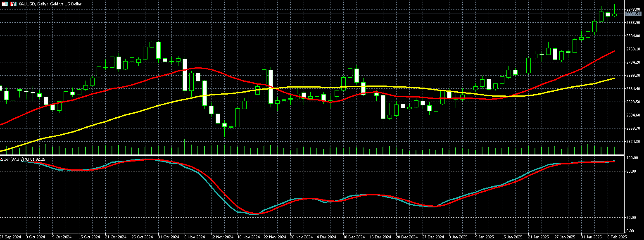Click the 2559.70 price axis label
Image resolution: width=644 pixels, height=240 pixels.
[632, 128]
